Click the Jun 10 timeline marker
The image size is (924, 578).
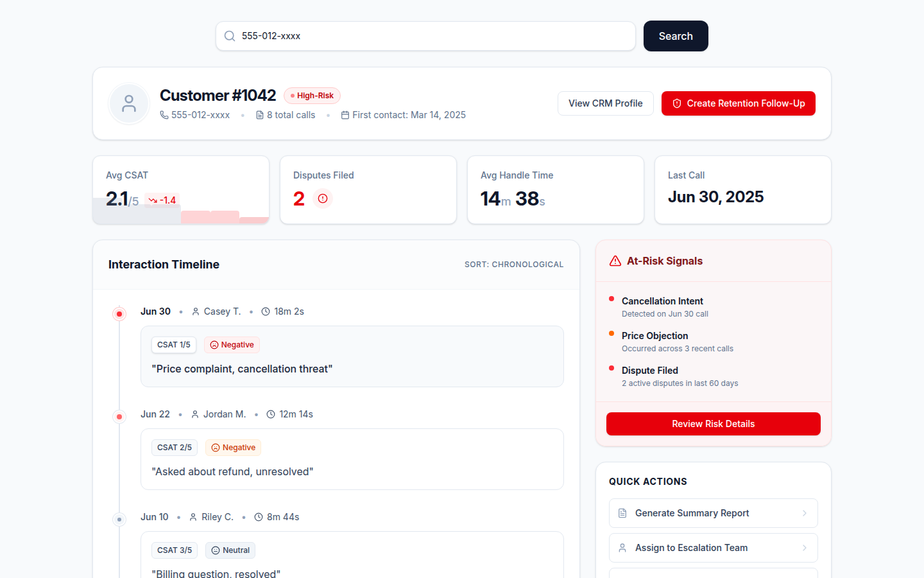point(119,520)
